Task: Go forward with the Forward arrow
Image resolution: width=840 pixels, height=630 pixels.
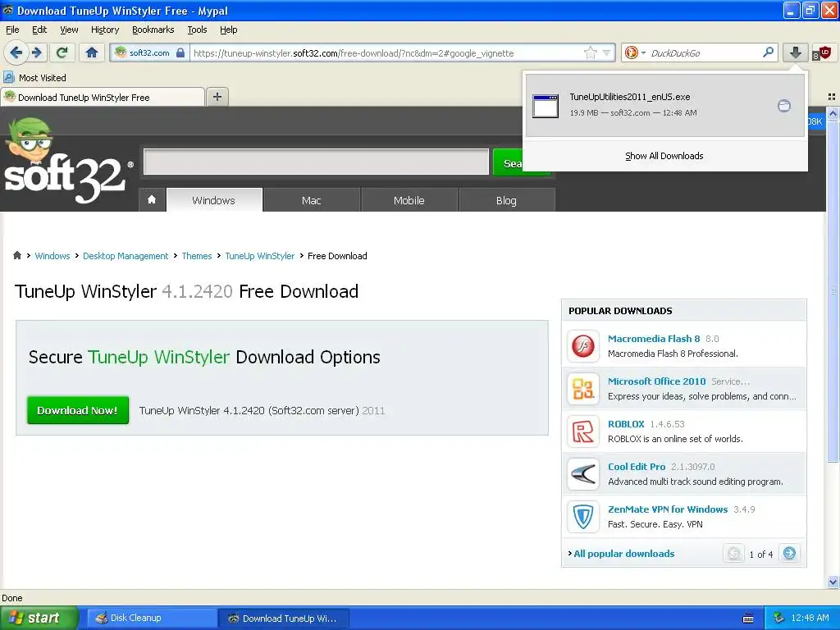Action: (x=36, y=52)
